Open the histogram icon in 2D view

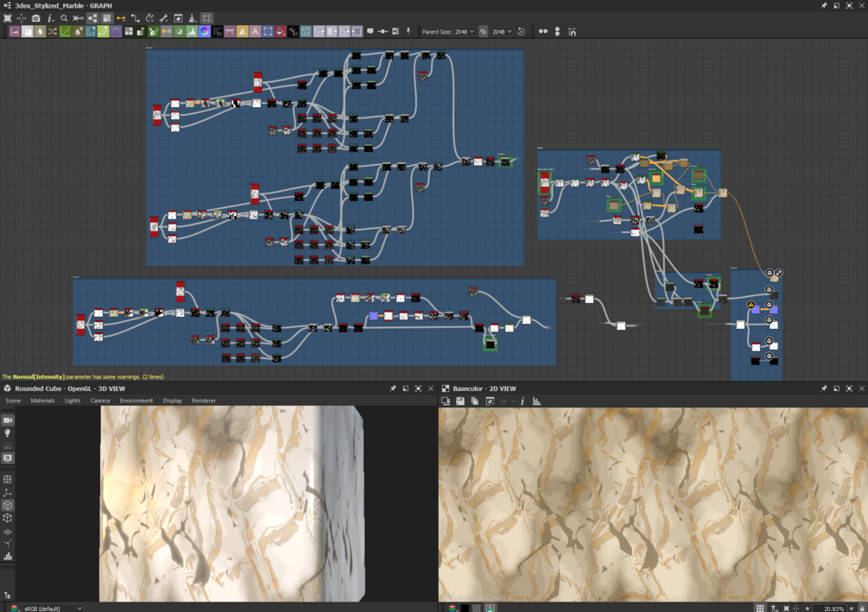click(x=536, y=401)
